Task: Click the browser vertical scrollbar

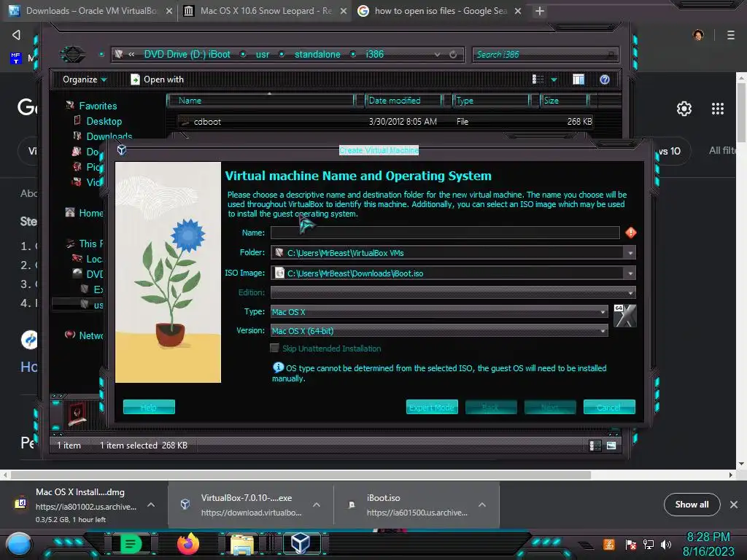Action: [x=741, y=112]
